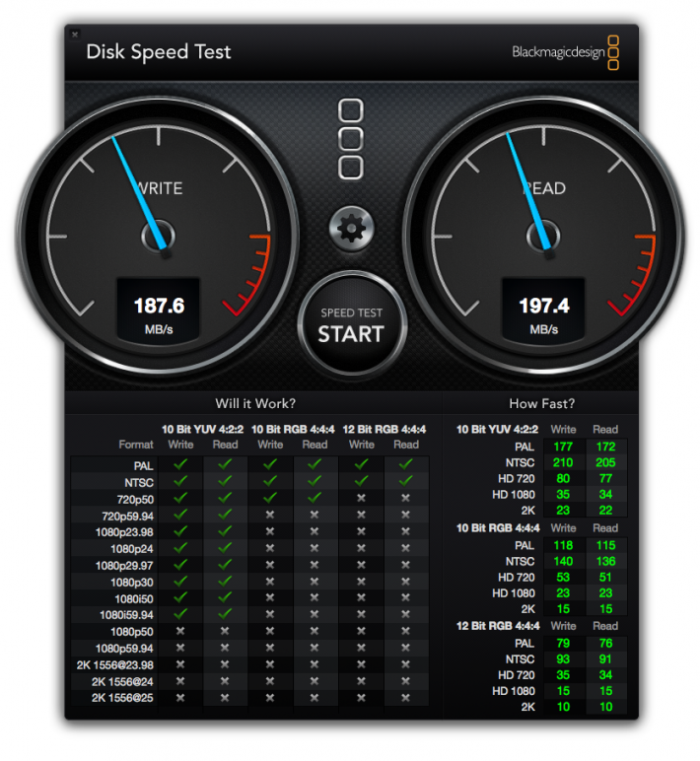Click the 118 value for PAL 10 Bit RGB write
700x761 pixels.
tap(563, 545)
